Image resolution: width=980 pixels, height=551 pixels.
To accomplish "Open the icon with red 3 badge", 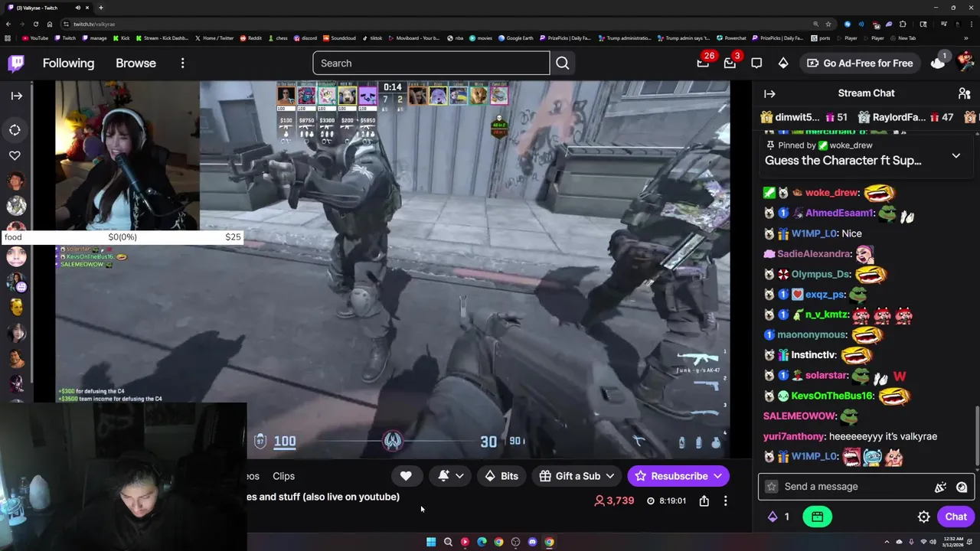I will pos(730,63).
